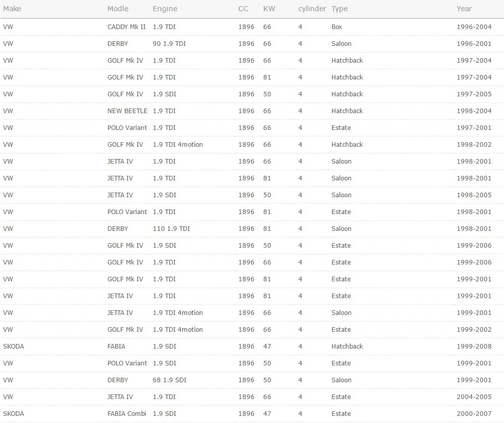Click Saloon in the 110 1.9 TDI row

(342, 229)
